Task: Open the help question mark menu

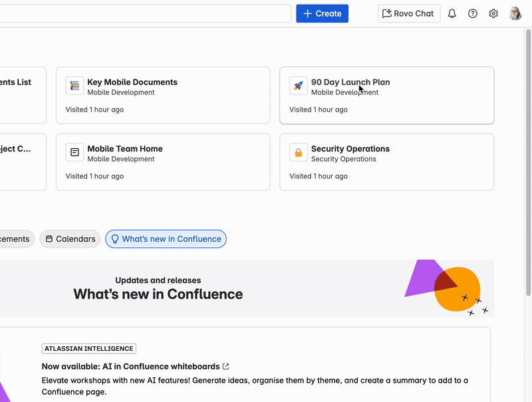Action: [x=472, y=13]
